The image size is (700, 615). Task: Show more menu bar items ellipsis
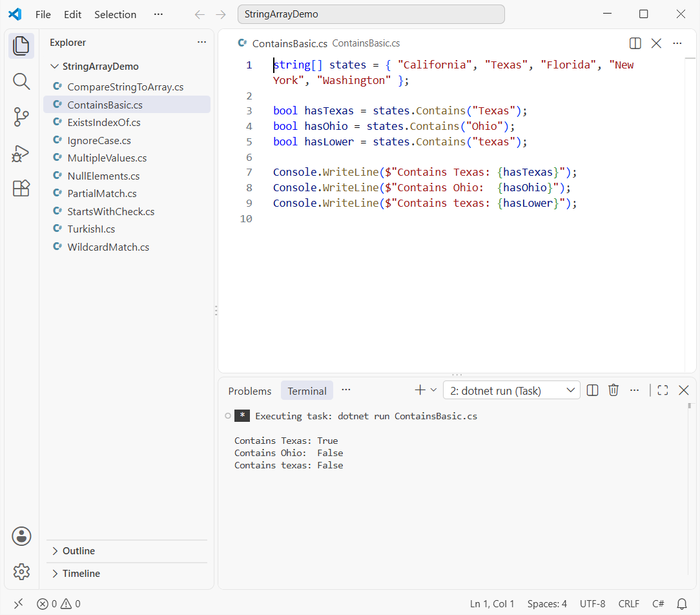158,14
